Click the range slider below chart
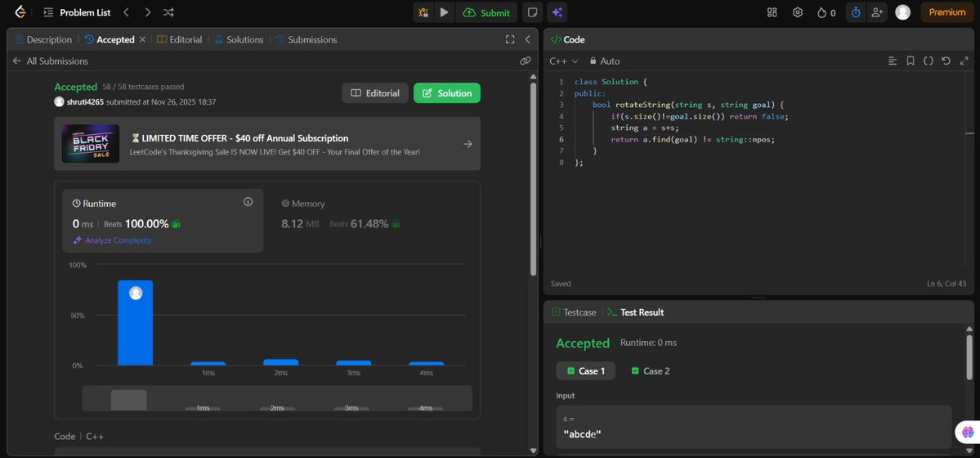This screenshot has height=458, width=980. coord(277,398)
